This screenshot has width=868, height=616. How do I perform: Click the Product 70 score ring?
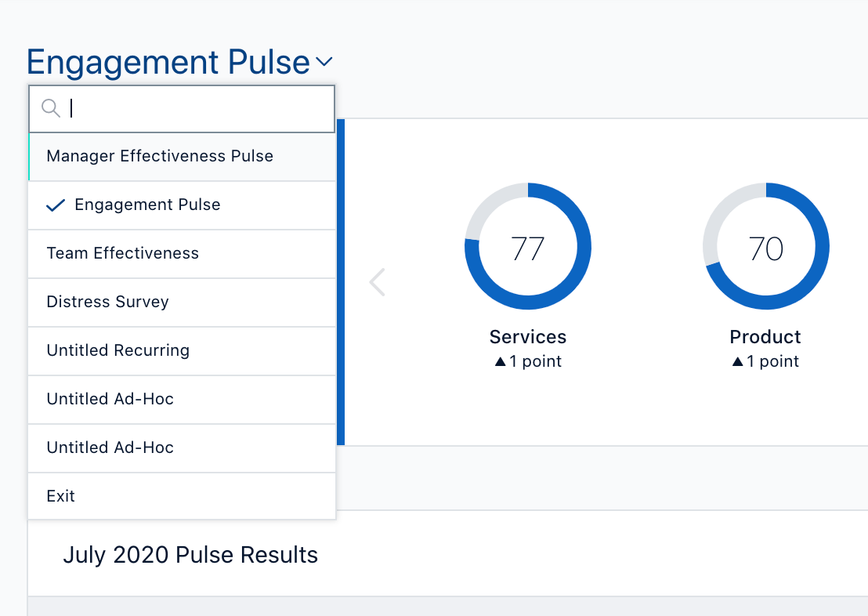[765, 246]
